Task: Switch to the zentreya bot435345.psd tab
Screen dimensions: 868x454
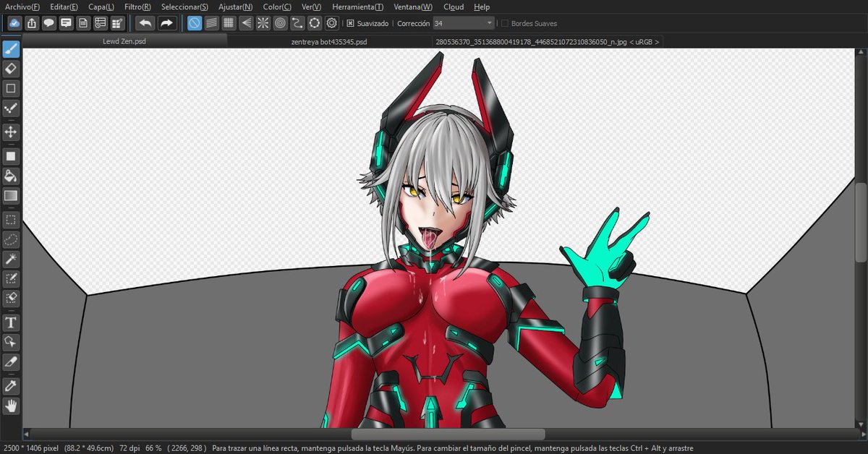Action: [x=329, y=41]
